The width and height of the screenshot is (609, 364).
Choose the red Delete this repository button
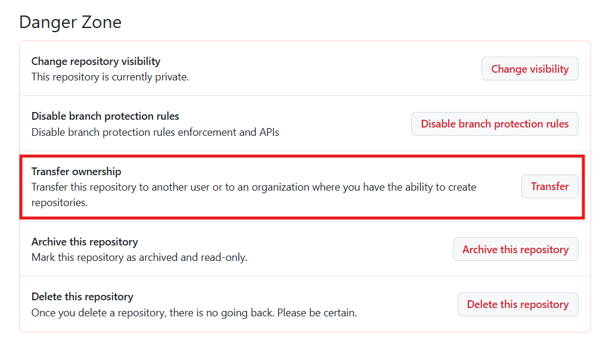pyautogui.click(x=518, y=304)
